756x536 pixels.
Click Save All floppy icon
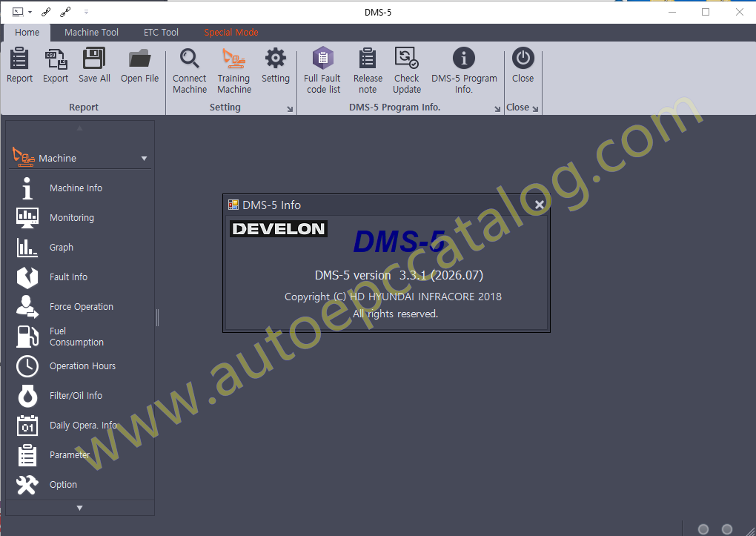94,65
